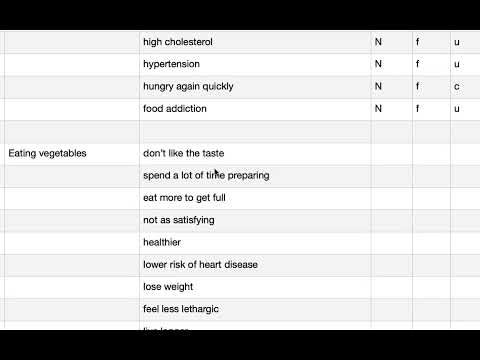Select 'lower risk of heart disease' cell

click(x=255, y=265)
